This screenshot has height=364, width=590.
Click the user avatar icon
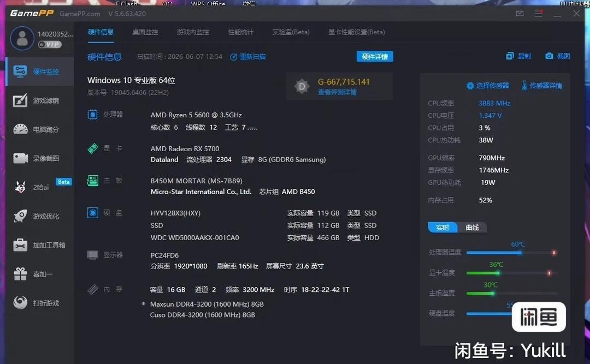click(22, 38)
